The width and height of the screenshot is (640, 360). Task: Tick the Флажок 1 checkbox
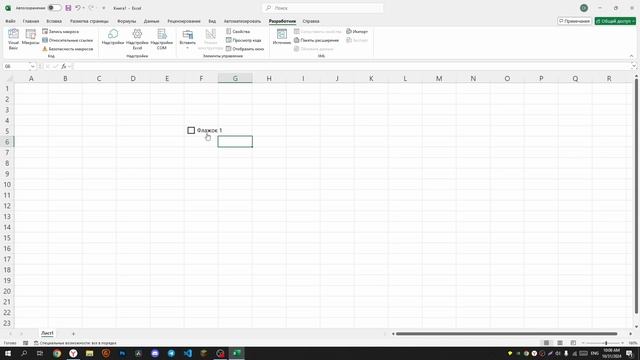click(191, 130)
